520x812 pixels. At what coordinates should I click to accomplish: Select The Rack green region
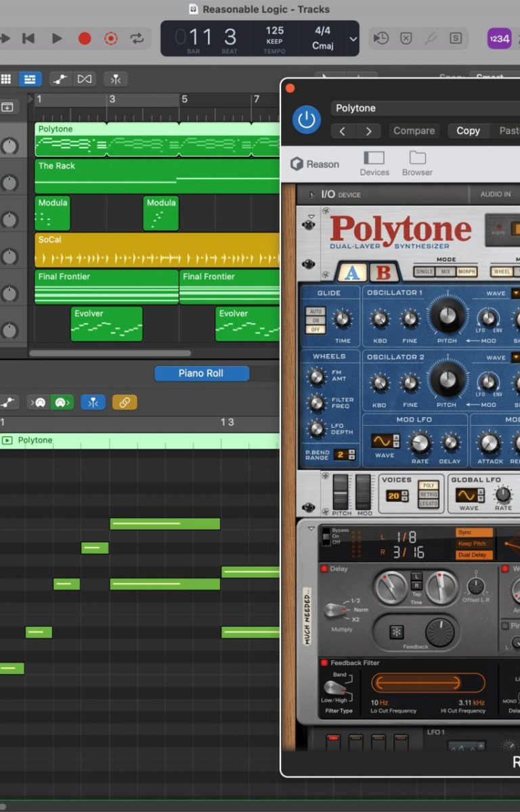coord(157,176)
